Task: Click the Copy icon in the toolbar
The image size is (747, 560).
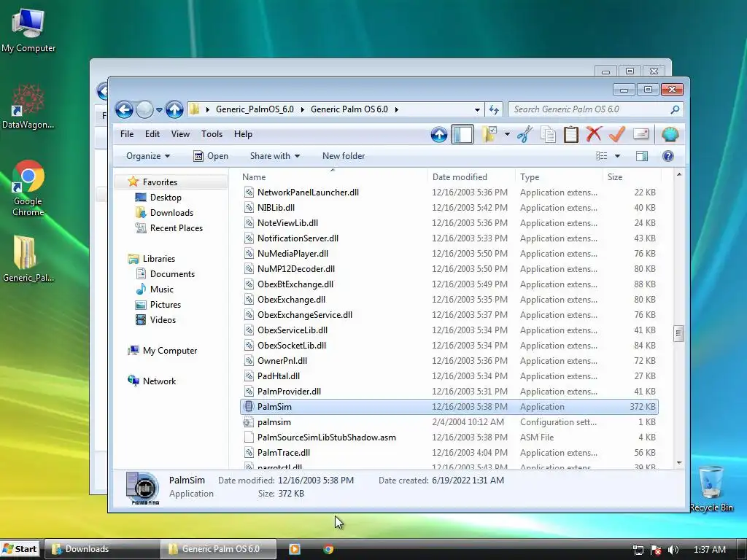Action: (x=548, y=135)
